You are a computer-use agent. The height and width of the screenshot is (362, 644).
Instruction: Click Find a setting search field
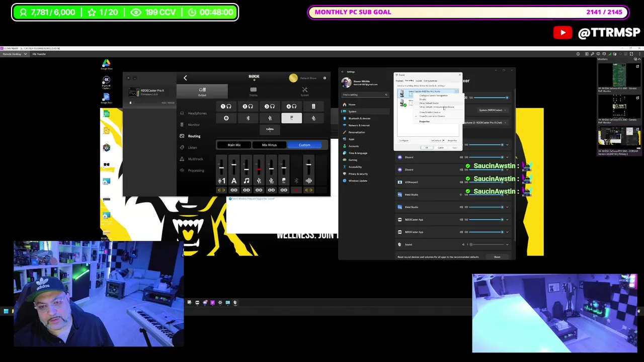click(x=365, y=95)
